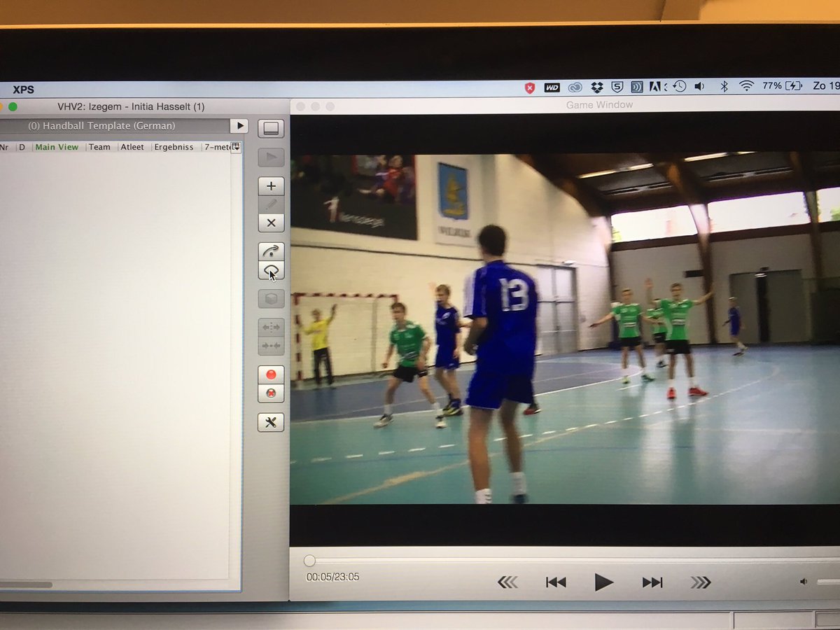Click the 77% battery status
Image resolution: width=840 pixels, height=630 pixels.
coord(782,85)
